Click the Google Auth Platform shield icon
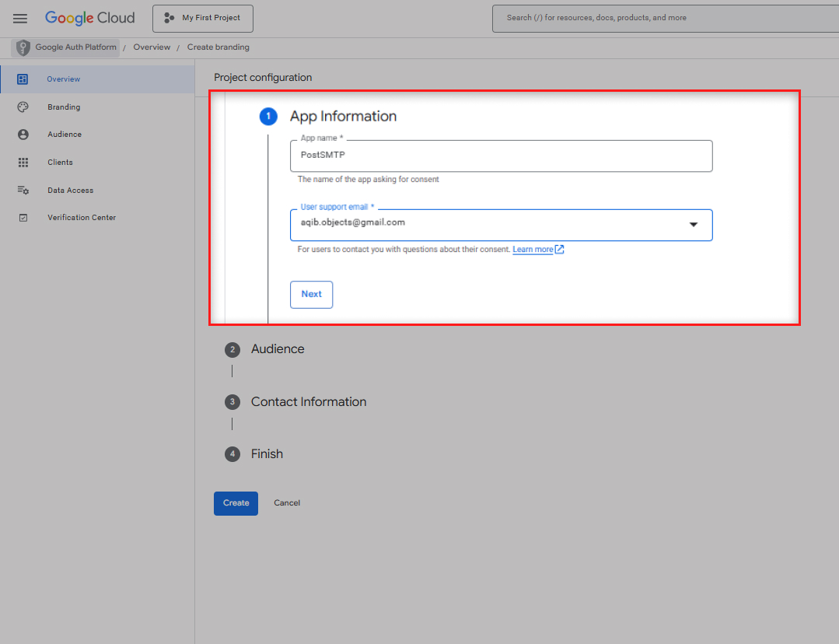Screen dimensions: 839x644 coord(23,47)
